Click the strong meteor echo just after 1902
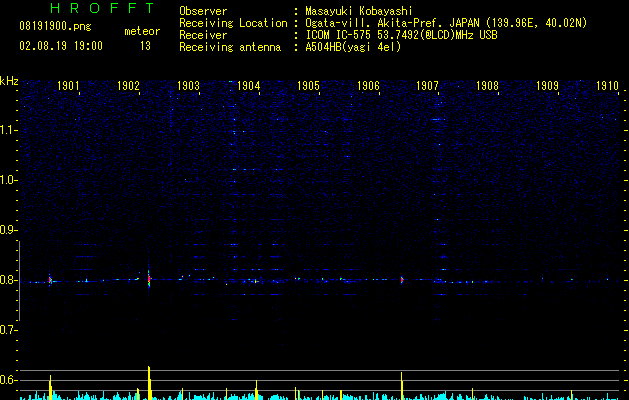629x400 pixels. 149,277
